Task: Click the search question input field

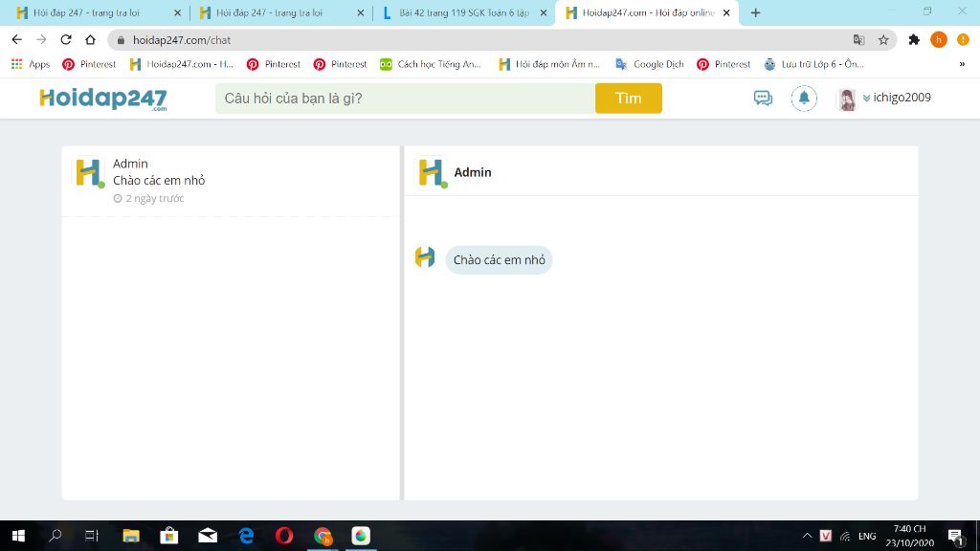Action: [405, 99]
